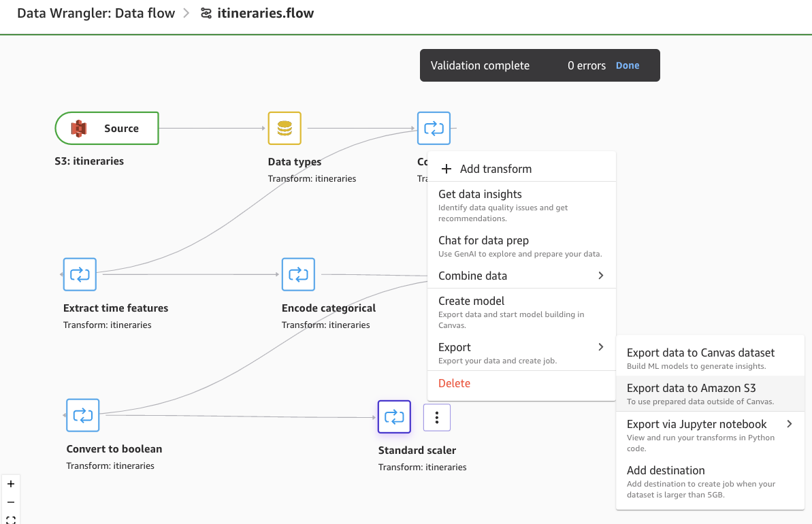Click the Encode categorical label
Screen dimensions: 812x524
[x=329, y=308]
